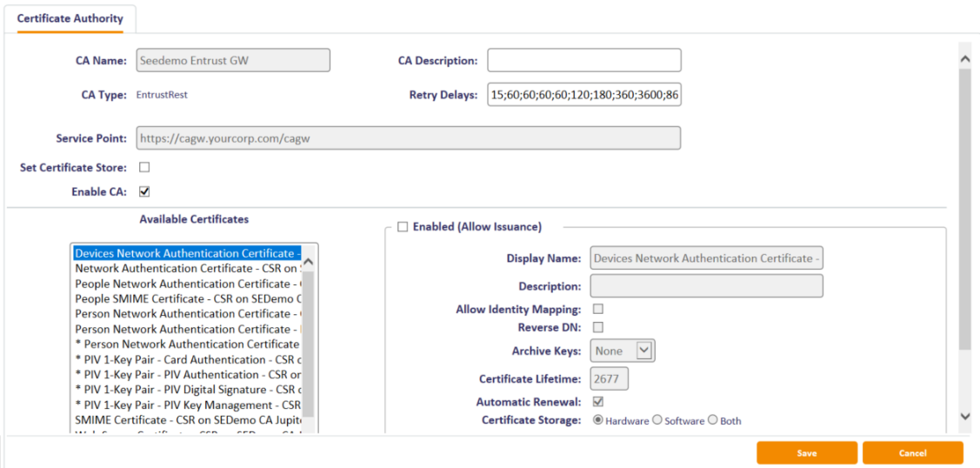Select PIV Key Management certificate entry
This screenshot has width=980, height=468.
click(x=187, y=404)
